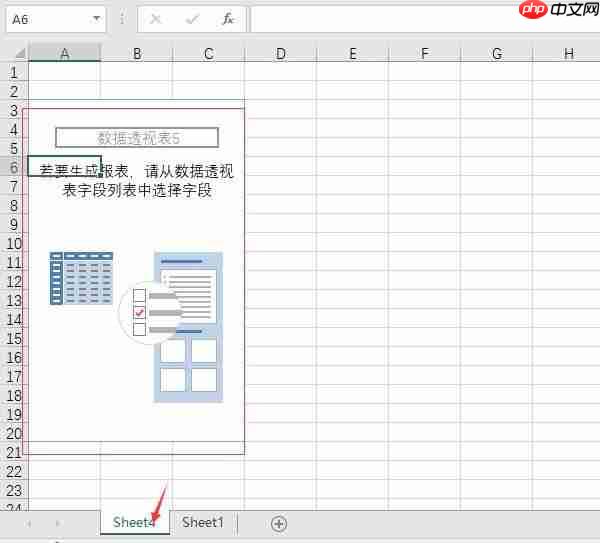Switch to the Sheet1 tab
The height and width of the screenshot is (543, 600).
point(203,522)
